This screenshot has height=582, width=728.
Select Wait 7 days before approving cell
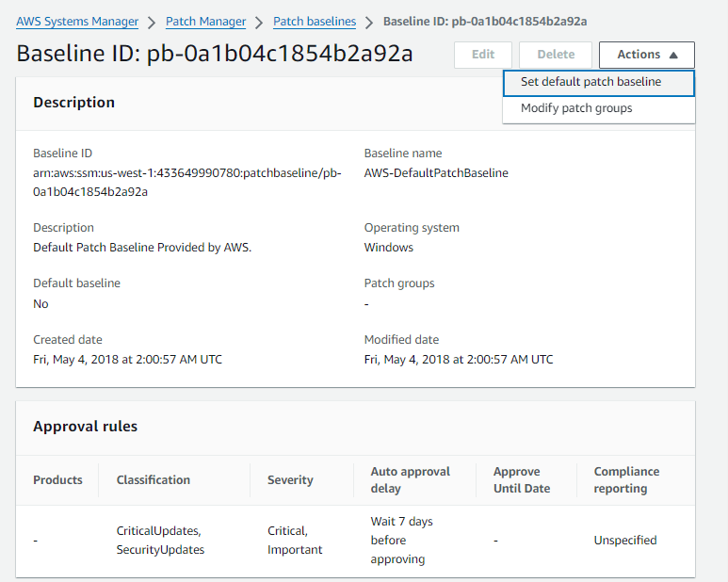coord(401,541)
